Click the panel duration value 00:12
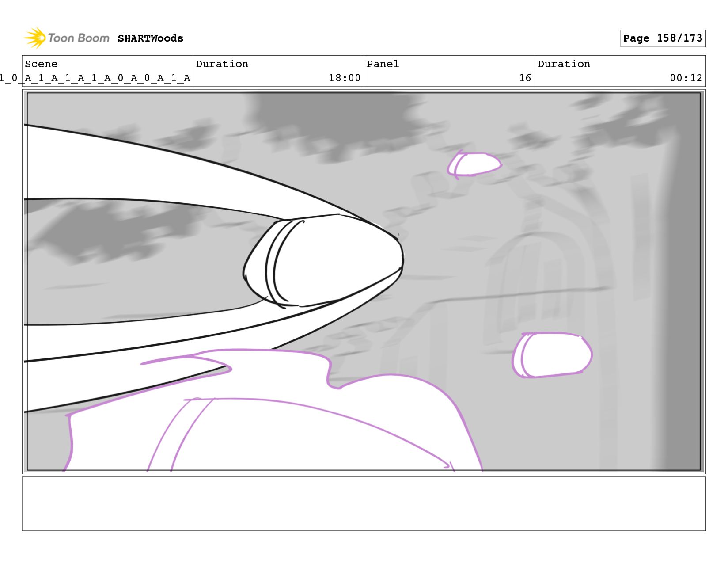The image size is (728, 564). (686, 78)
